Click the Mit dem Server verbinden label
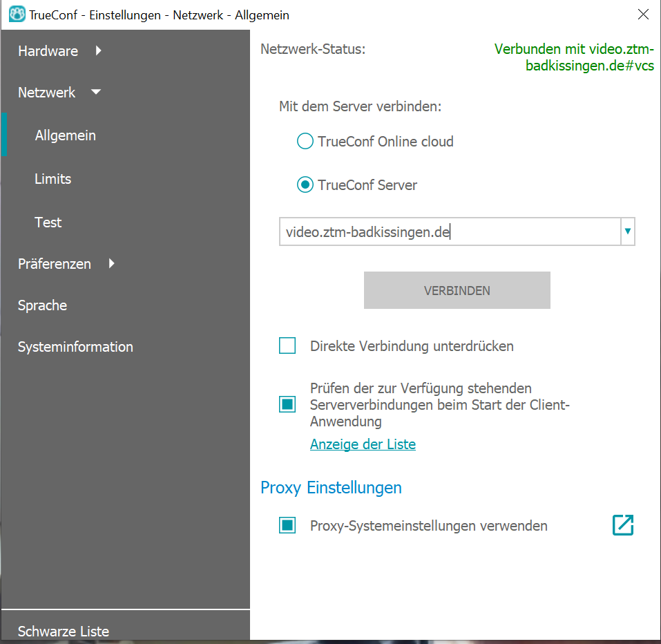 360,106
